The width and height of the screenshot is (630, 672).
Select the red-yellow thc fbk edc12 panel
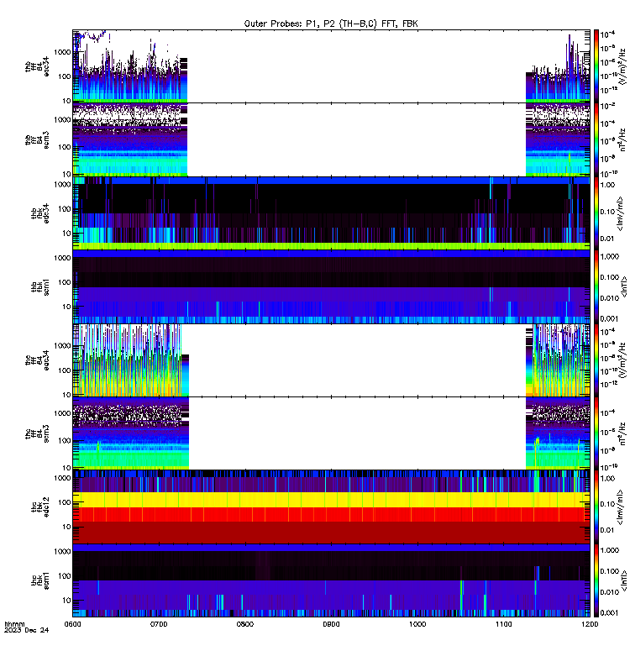point(331,507)
